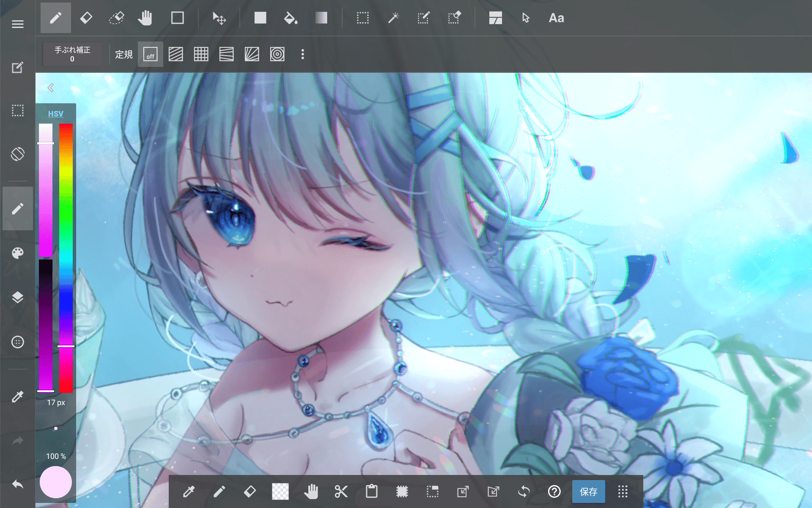Collapse the color panel with chevron

click(x=51, y=88)
